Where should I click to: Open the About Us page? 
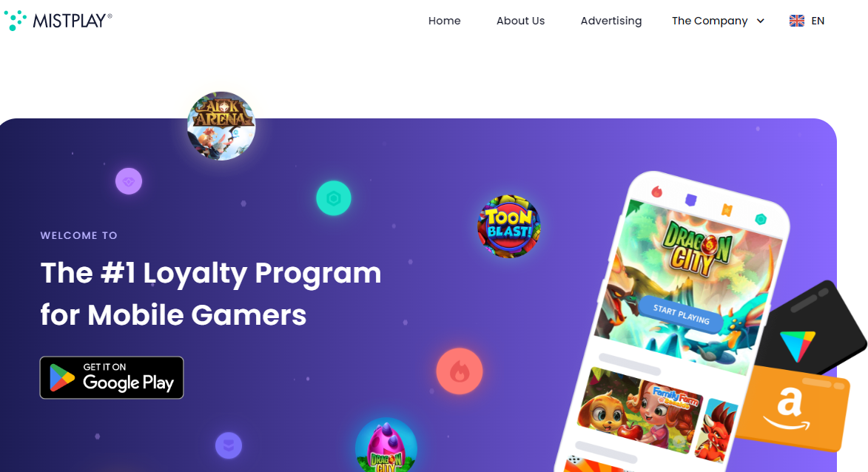[x=520, y=21]
